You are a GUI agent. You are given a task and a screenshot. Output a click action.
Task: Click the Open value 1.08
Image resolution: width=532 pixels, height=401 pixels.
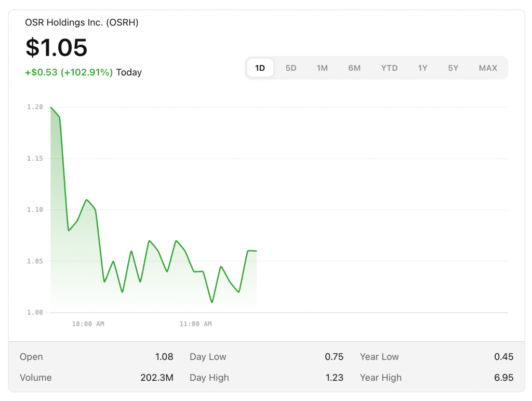pos(164,357)
